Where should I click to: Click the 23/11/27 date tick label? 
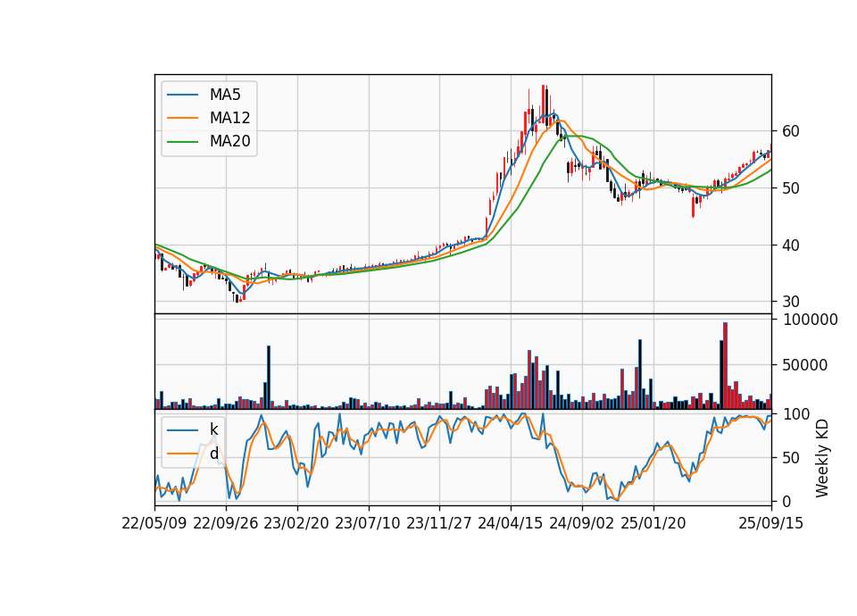(439, 523)
